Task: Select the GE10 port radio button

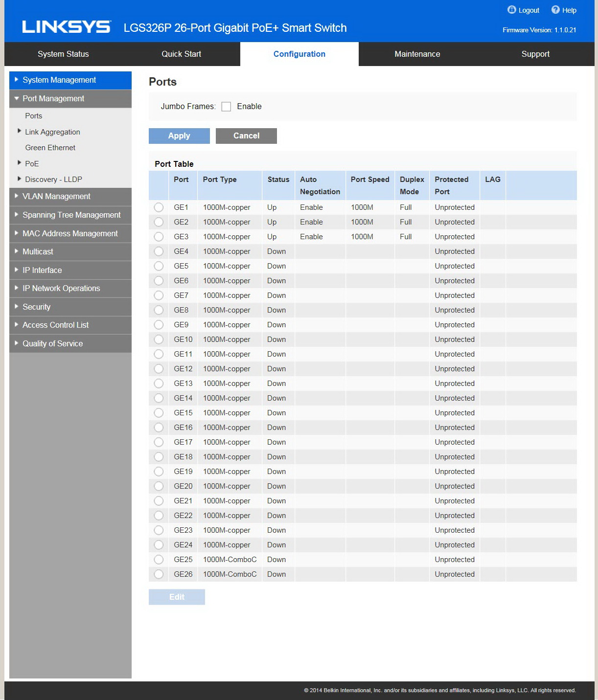Action: click(159, 339)
